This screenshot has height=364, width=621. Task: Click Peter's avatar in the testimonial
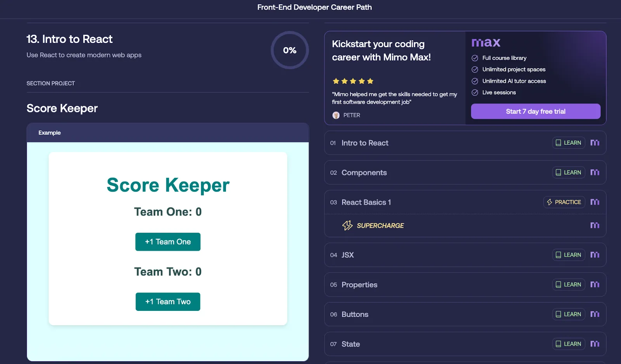click(x=336, y=115)
